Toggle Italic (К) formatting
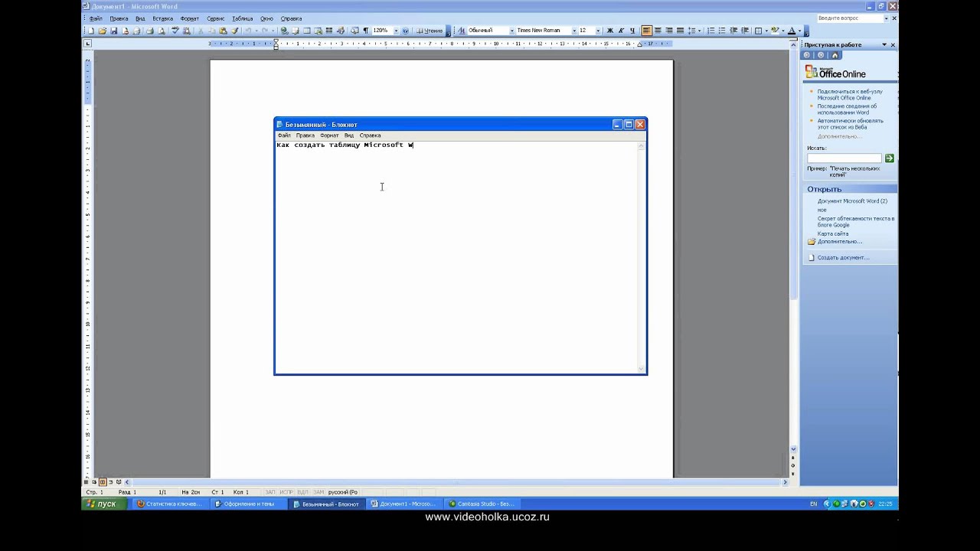This screenshot has width=980, height=551. (621, 31)
